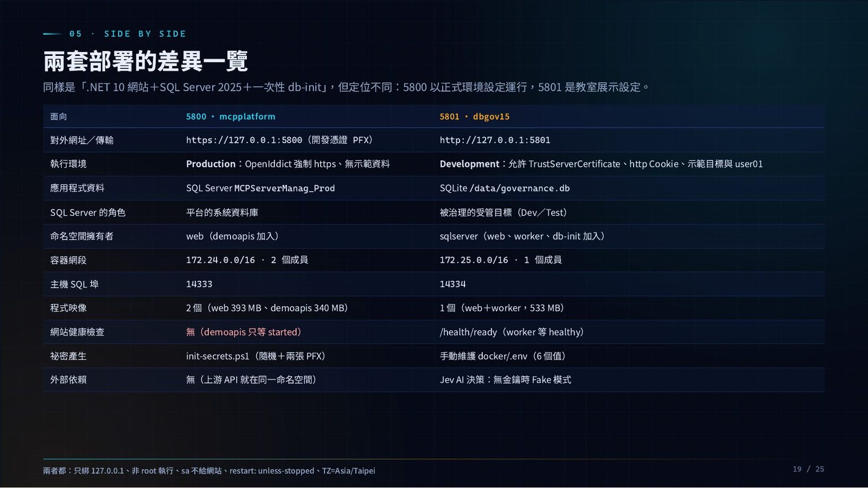Click the row label 容器網段
Viewport: 868px width, 488px height.
68,260
